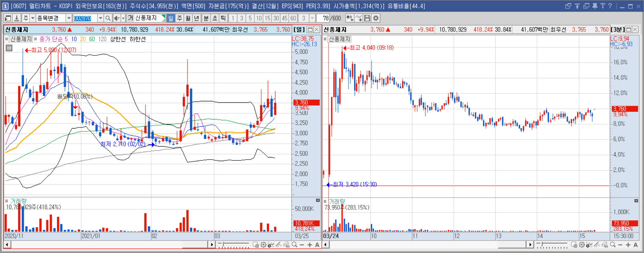
Task: Open the interval value dropdown next to 3
Action: pyautogui.click(x=312, y=18)
